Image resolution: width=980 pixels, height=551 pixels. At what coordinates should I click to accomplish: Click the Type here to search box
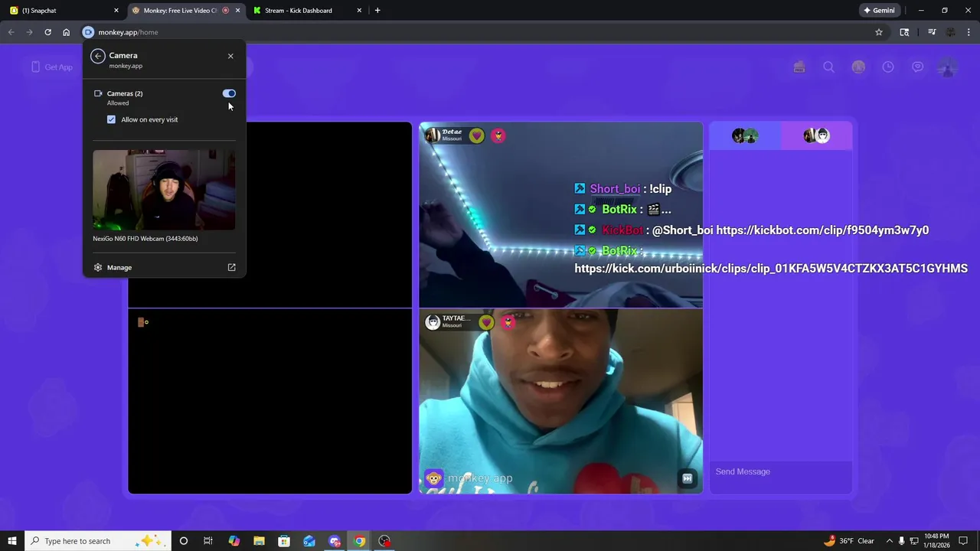pyautogui.click(x=97, y=541)
